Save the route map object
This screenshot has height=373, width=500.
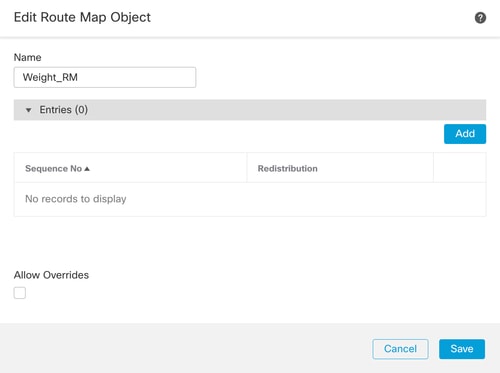[x=462, y=349]
